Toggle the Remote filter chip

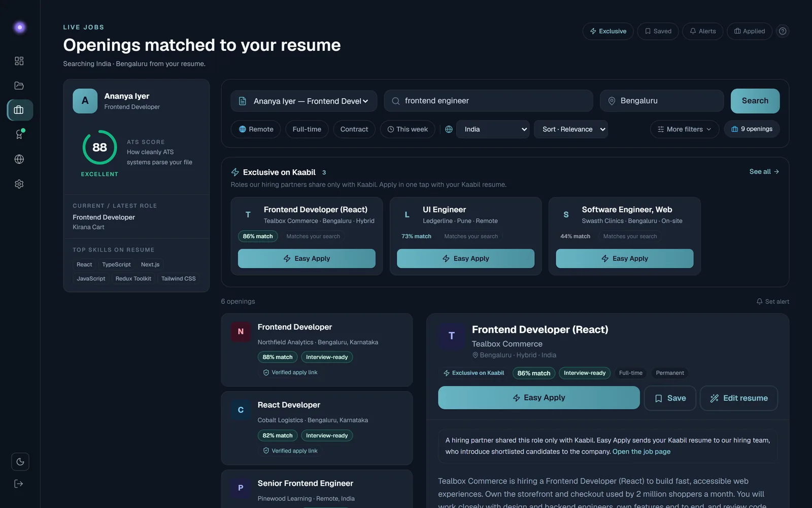coord(256,129)
